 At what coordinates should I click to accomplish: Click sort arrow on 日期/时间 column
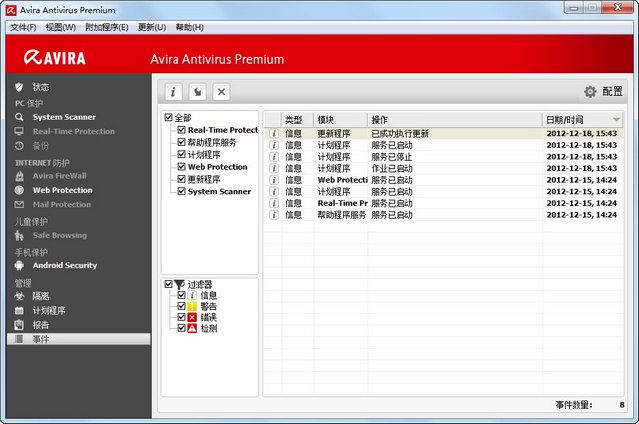[616, 120]
